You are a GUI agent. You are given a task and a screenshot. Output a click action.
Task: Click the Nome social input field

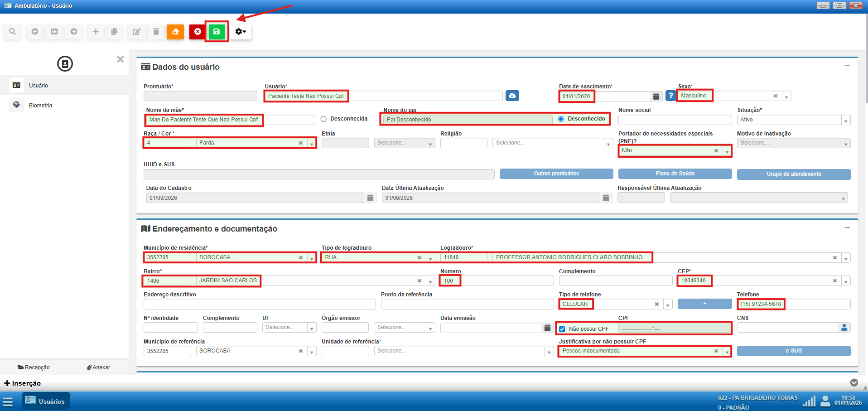coord(675,120)
